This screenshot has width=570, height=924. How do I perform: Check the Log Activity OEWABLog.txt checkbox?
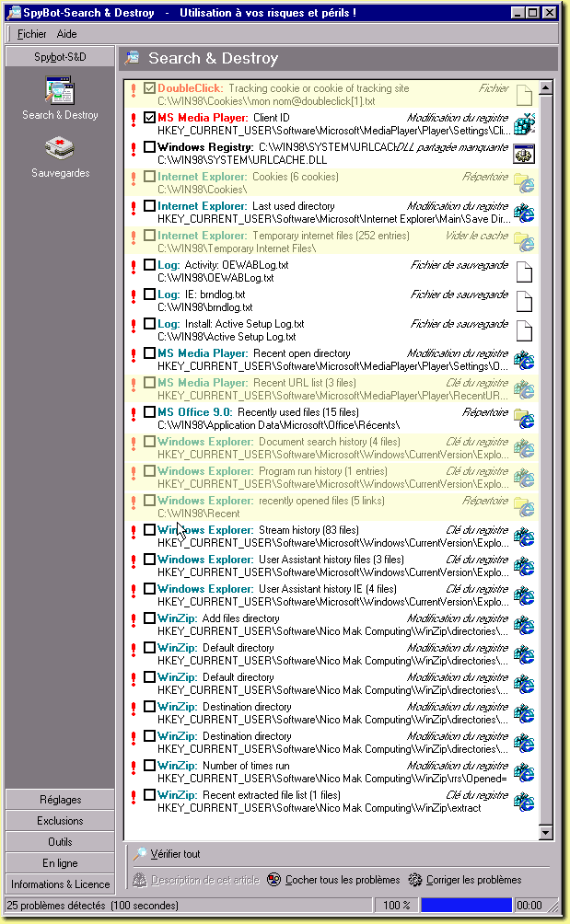point(149,264)
